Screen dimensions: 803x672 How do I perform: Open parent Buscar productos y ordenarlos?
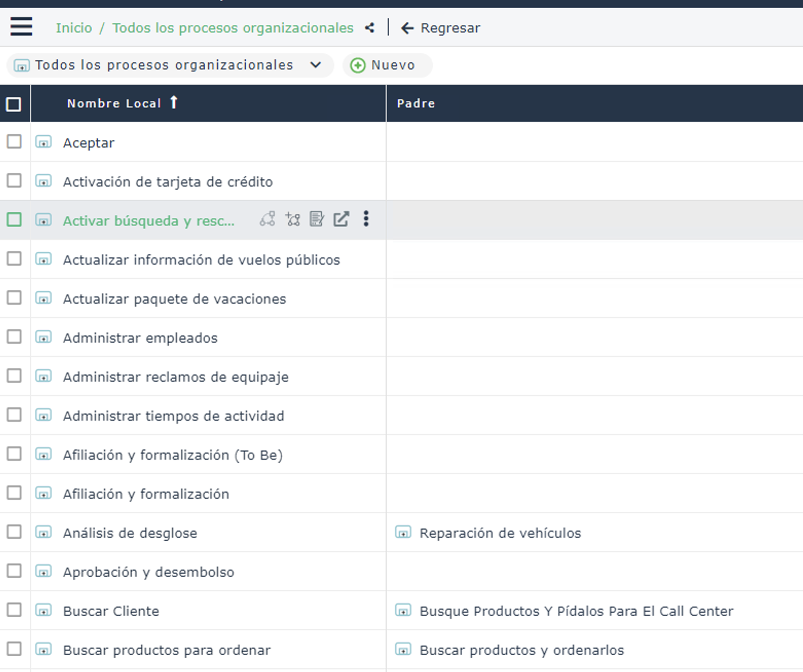coord(522,650)
